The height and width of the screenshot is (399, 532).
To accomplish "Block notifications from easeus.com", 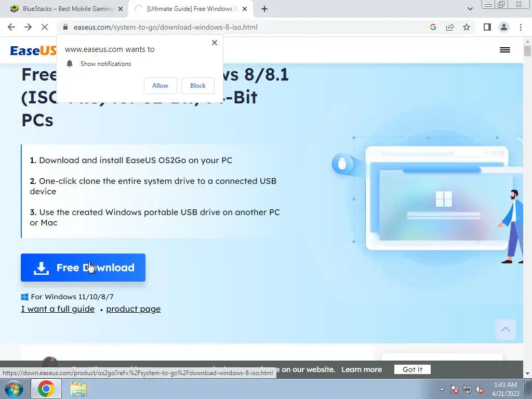I will (x=198, y=86).
